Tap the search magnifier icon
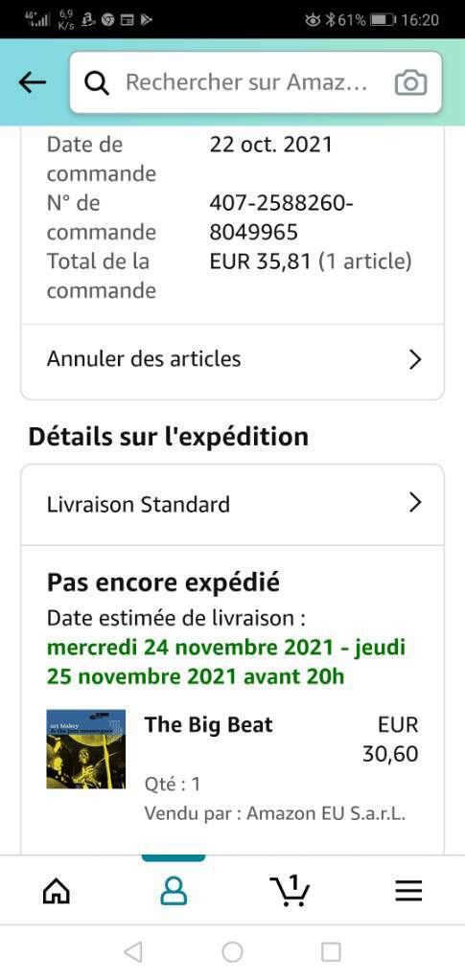 click(x=97, y=83)
